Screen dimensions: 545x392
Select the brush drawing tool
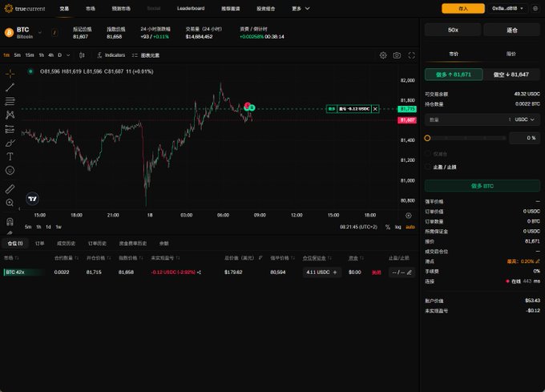click(10, 143)
